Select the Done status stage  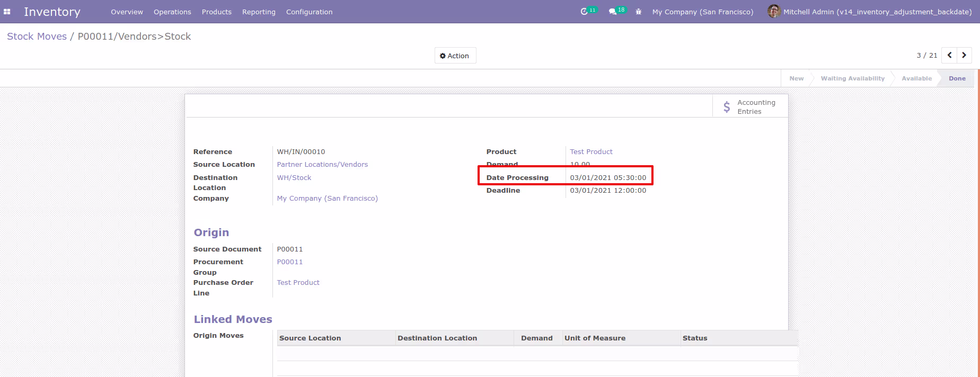pyautogui.click(x=957, y=78)
